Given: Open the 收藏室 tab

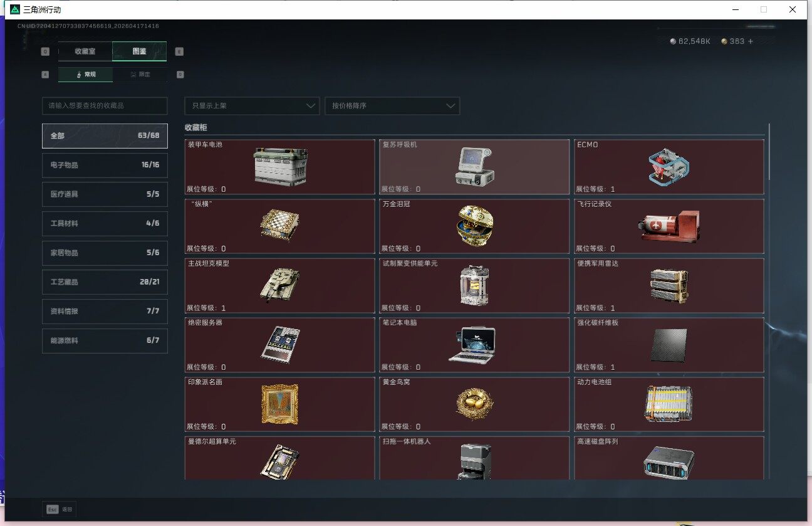Looking at the screenshot, I should [x=85, y=51].
